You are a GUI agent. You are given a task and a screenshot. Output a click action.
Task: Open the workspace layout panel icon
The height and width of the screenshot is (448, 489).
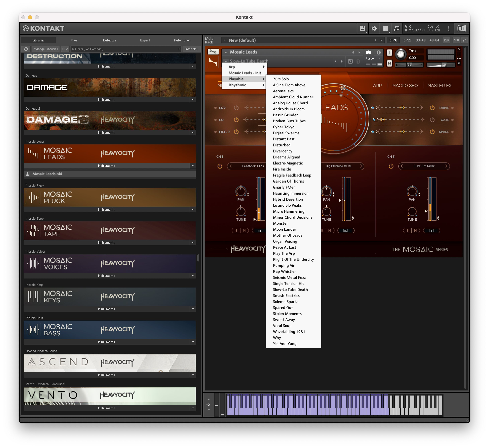(x=385, y=29)
